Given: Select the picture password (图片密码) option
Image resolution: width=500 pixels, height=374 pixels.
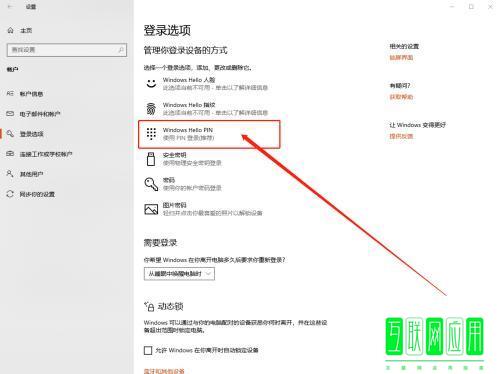Looking at the screenshot, I should pos(203,209).
